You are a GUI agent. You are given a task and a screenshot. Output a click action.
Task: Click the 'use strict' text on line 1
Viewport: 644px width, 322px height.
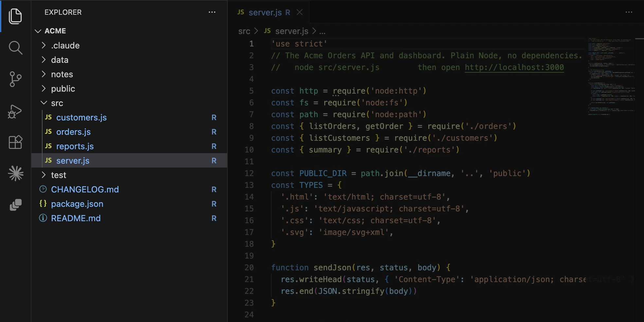tap(299, 44)
